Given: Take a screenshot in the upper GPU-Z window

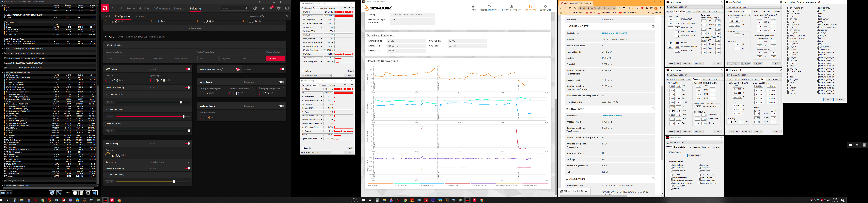Looking at the screenshot, I should coord(345,7).
